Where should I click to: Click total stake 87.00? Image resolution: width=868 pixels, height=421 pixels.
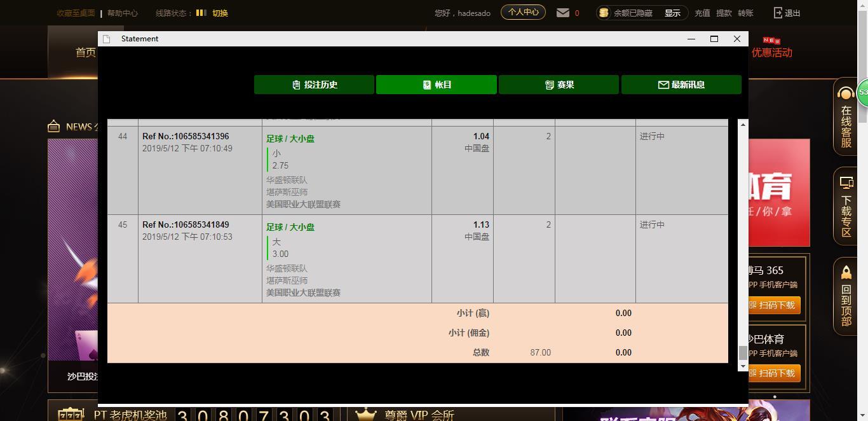coord(540,352)
